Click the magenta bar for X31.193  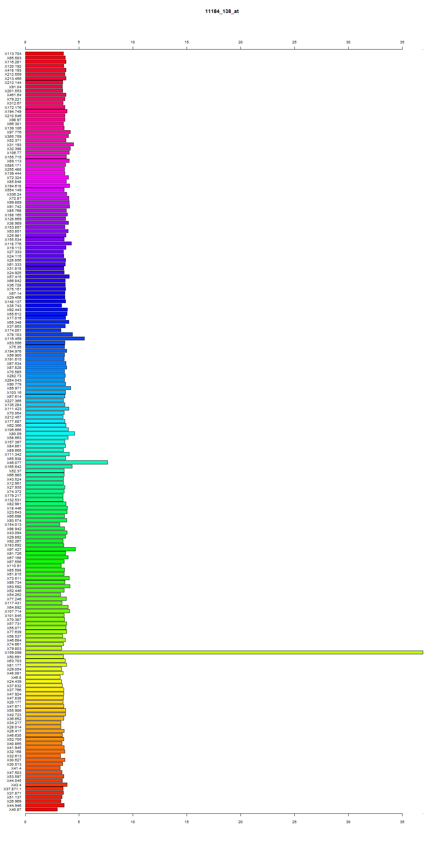50,144
